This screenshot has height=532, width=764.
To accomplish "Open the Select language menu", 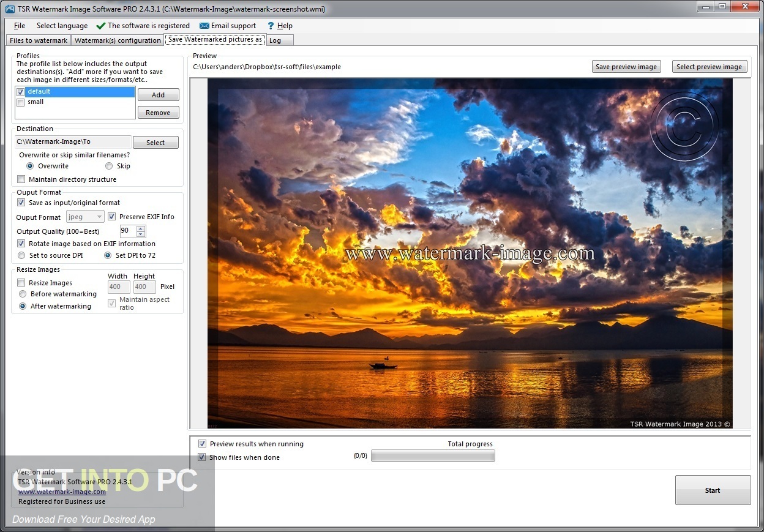I will (62, 26).
